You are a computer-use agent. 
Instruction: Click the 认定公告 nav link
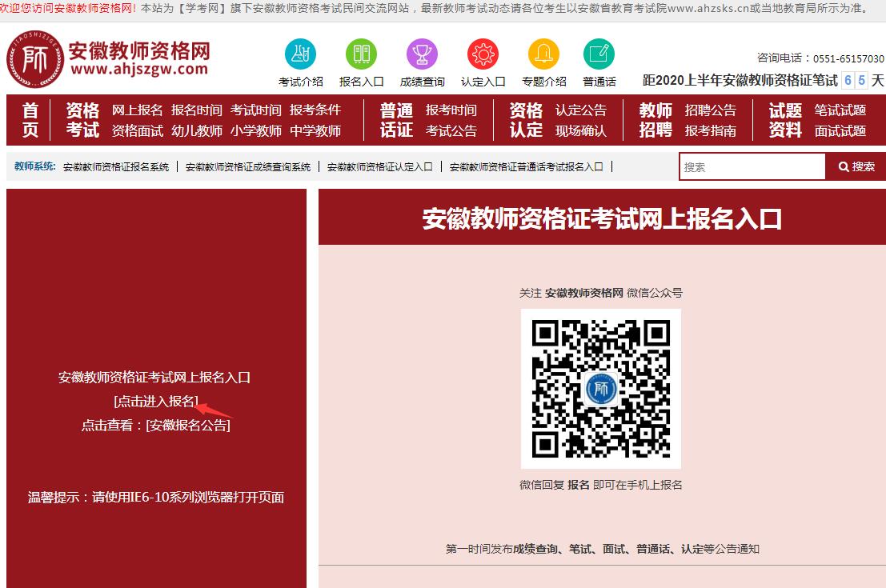581,110
